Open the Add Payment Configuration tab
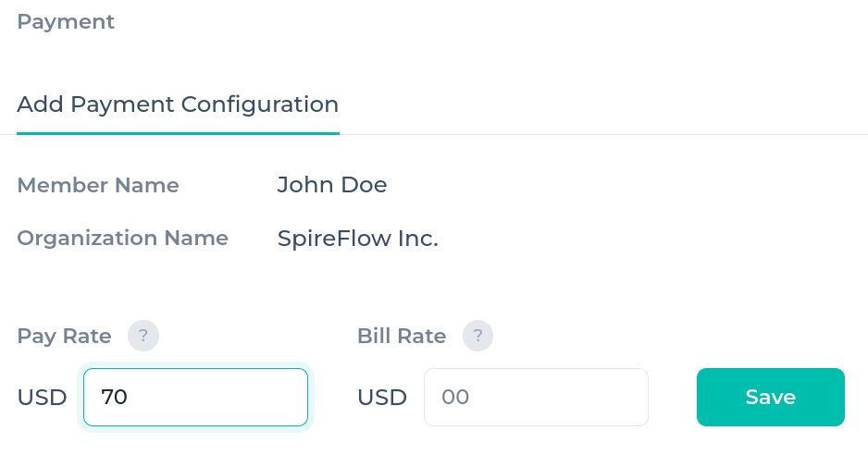This screenshot has width=868, height=455. [178, 105]
